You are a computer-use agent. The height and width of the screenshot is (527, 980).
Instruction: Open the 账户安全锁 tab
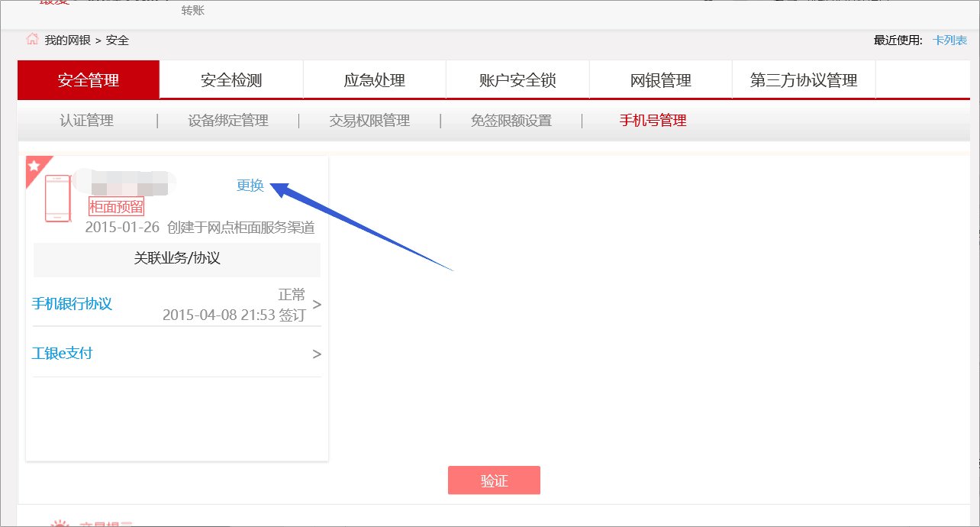pos(517,79)
